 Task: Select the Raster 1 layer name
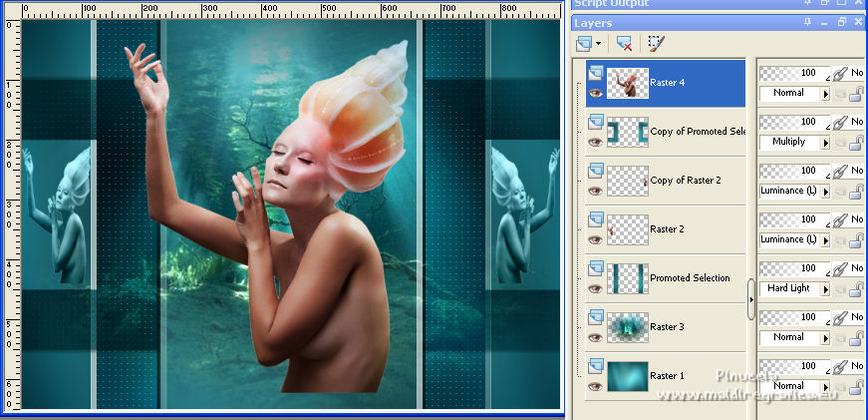click(667, 376)
